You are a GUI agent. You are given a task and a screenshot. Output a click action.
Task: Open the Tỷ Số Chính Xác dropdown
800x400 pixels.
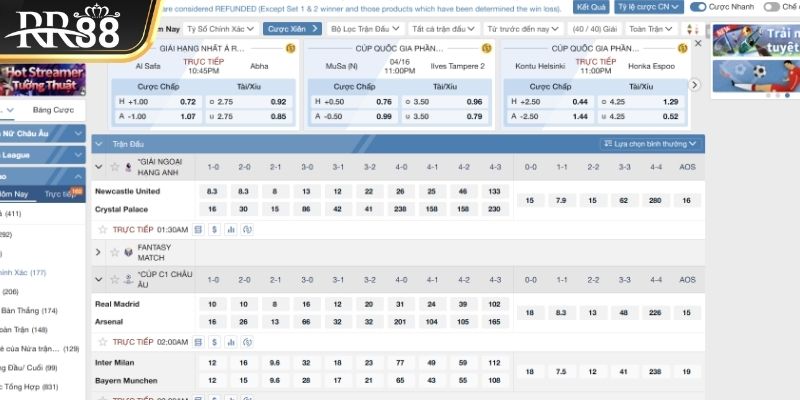point(221,29)
